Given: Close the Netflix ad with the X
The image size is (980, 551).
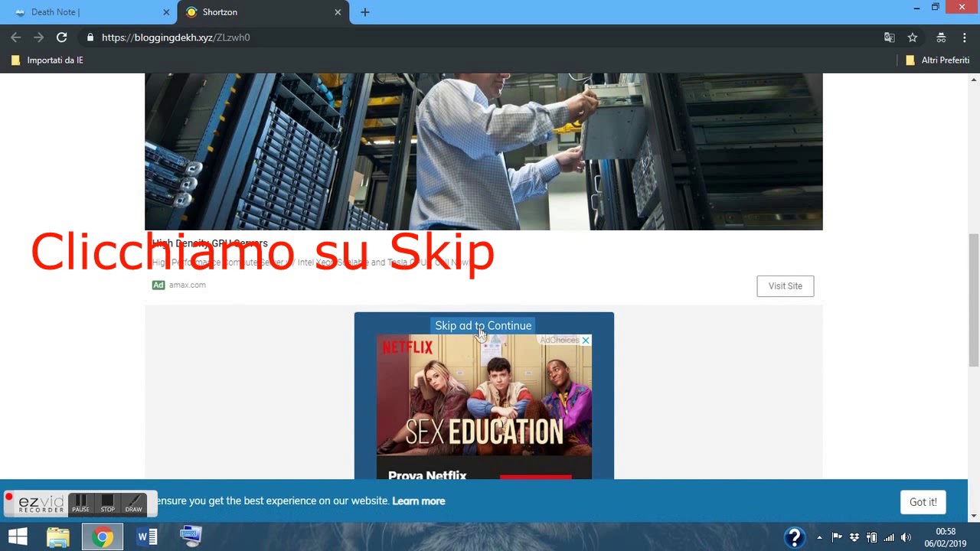Looking at the screenshot, I should click(586, 340).
